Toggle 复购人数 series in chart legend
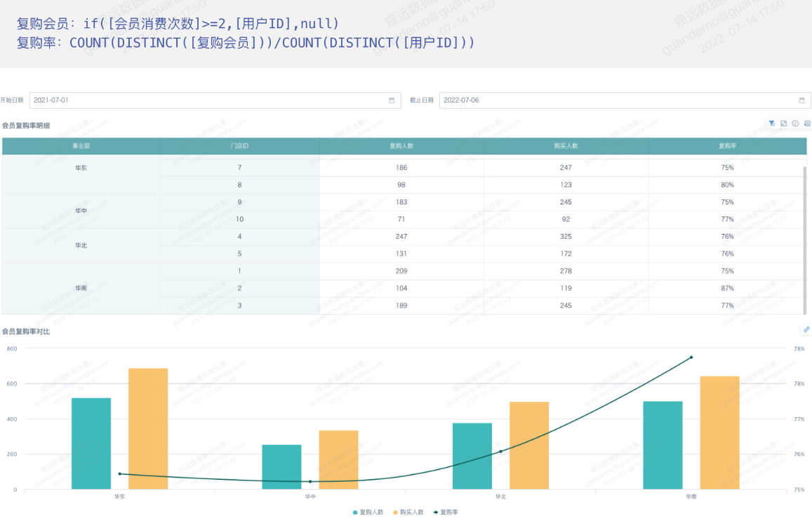The width and height of the screenshot is (812, 517). 368,512
